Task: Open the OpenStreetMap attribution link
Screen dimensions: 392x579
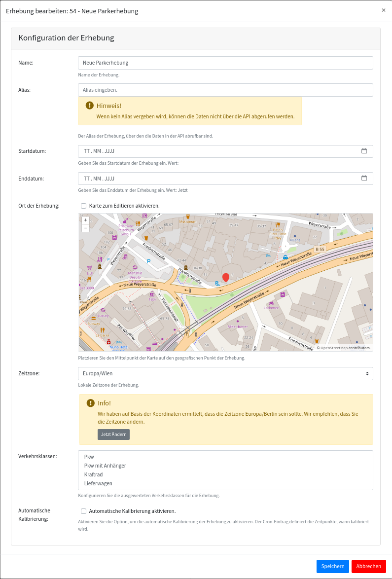Action: [334, 348]
